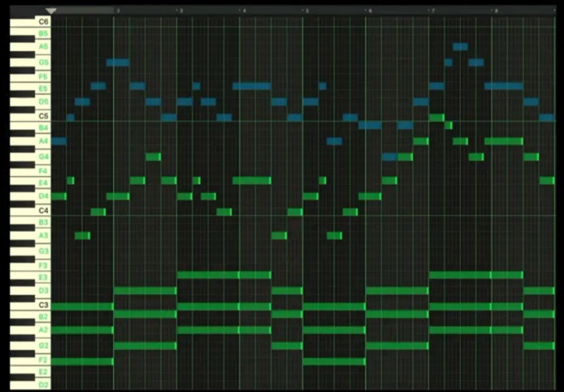The width and height of the screenshot is (564, 392).
Task: Tap the F2 piano key
Action: [x=30, y=360]
